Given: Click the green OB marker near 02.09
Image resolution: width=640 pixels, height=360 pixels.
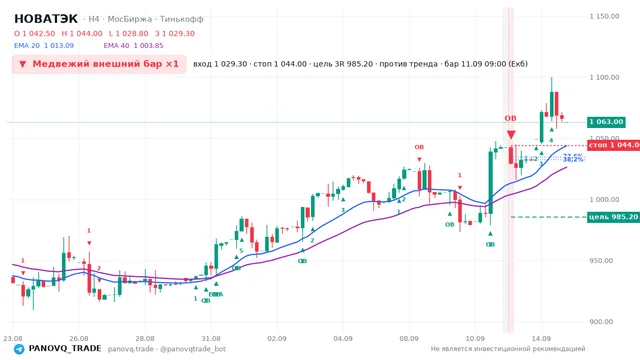Looking at the screenshot, I should (x=302, y=261).
